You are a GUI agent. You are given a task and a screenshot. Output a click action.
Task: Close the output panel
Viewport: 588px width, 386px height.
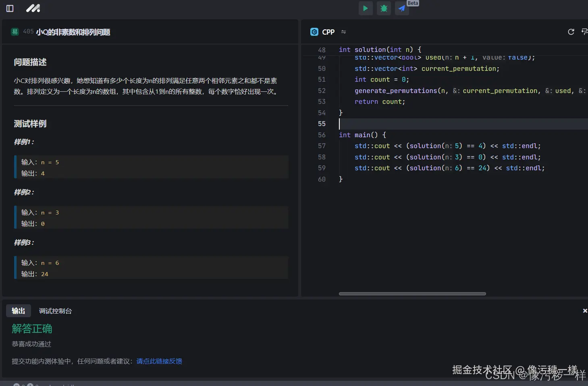pyautogui.click(x=585, y=311)
